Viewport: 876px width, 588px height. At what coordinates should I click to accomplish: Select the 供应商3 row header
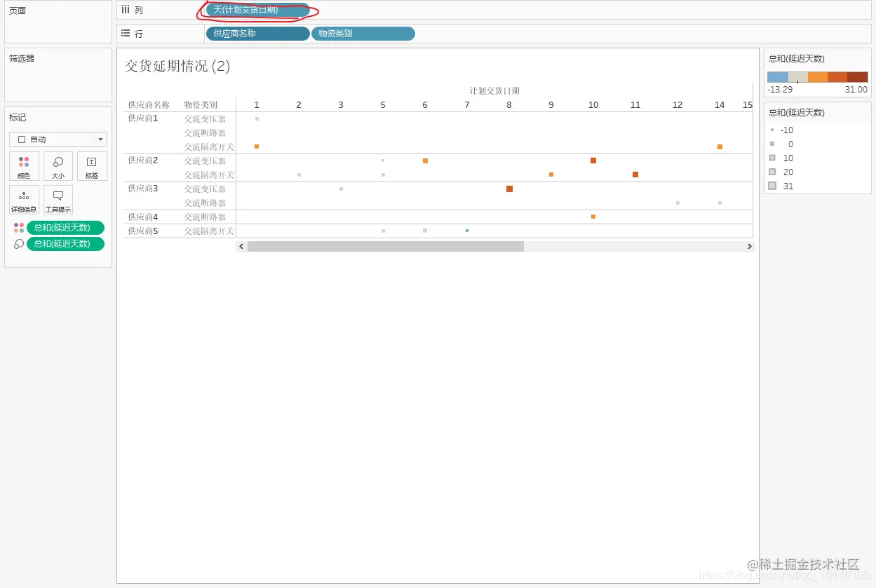point(143,189)
